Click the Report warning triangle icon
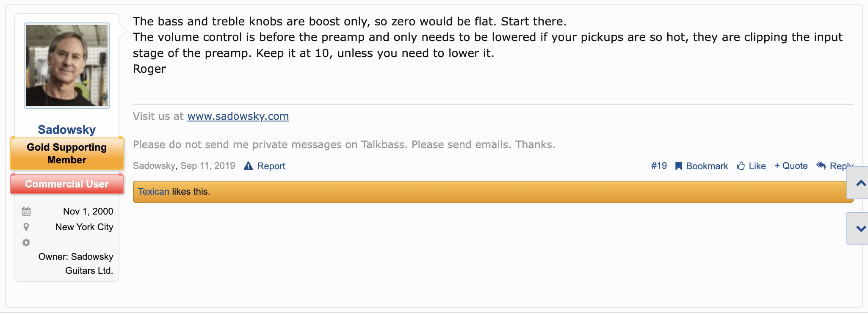Viewport: 868px width, 314px height. 248,166
